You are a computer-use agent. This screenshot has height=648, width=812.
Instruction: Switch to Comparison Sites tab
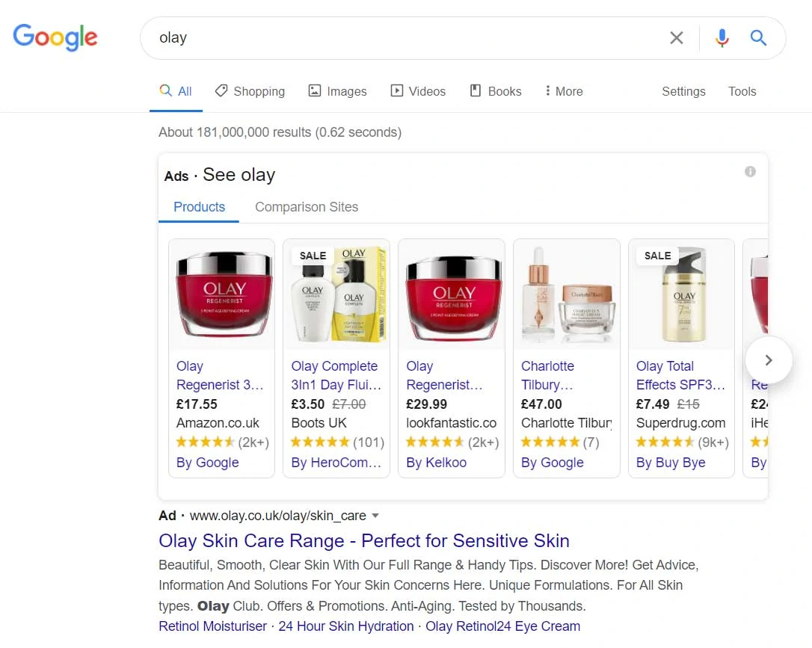click(307, 207)
